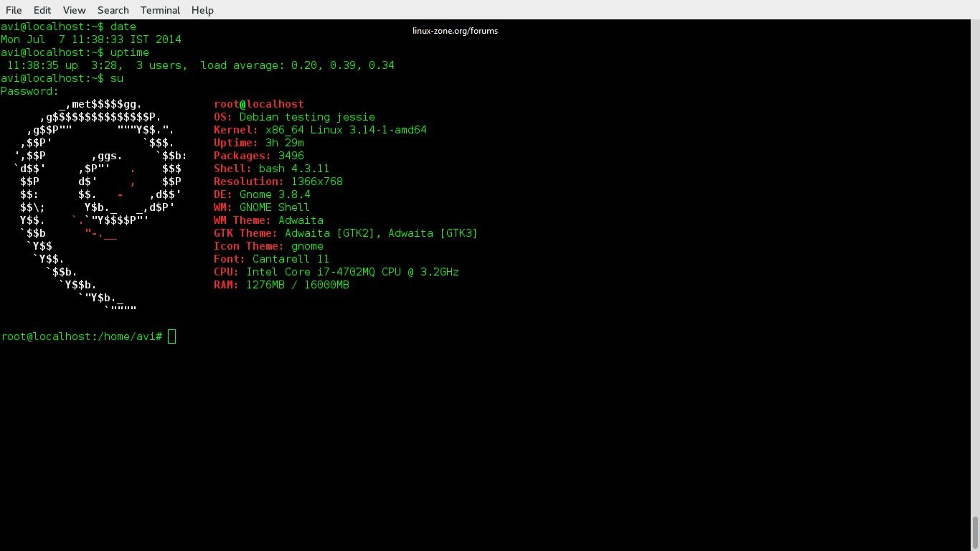Open the Help menu
This screenshot has height=551, width=980.
tap(202, 10)
